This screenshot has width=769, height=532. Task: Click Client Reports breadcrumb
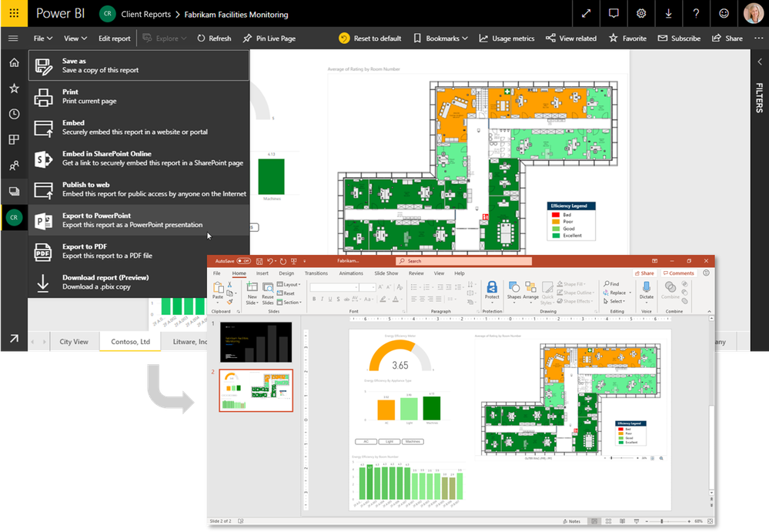(x=145, y=14)
